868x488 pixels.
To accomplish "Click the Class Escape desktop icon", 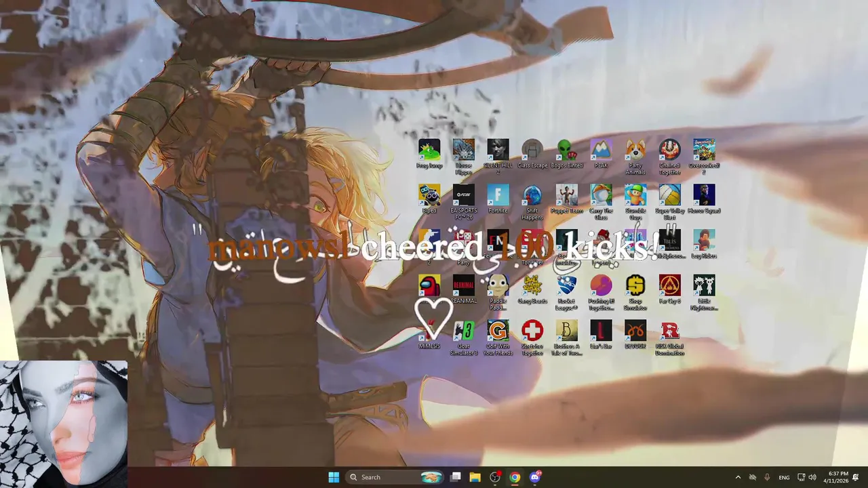I will 532,154.
